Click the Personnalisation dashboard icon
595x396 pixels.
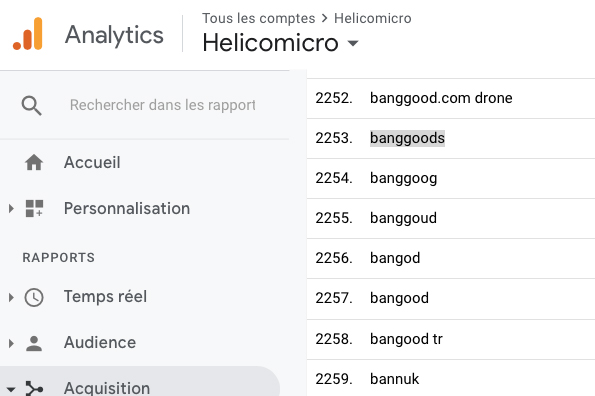(34, 209)
